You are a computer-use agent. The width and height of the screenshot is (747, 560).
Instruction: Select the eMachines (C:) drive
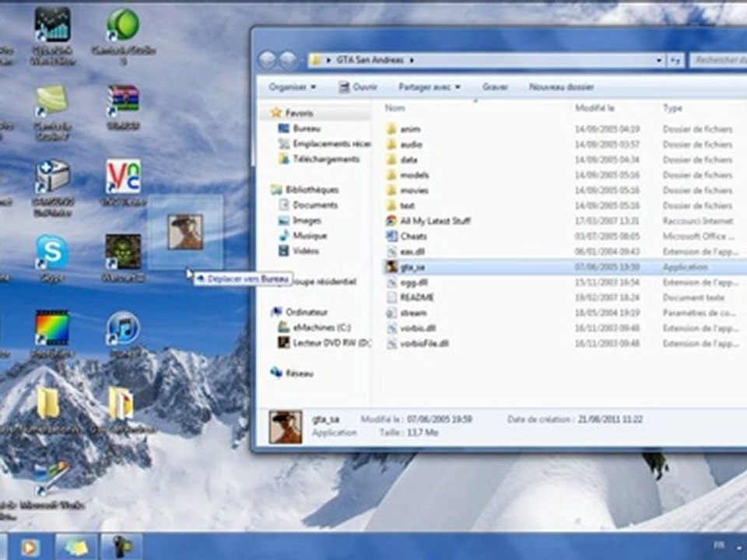tap(314, 327)
